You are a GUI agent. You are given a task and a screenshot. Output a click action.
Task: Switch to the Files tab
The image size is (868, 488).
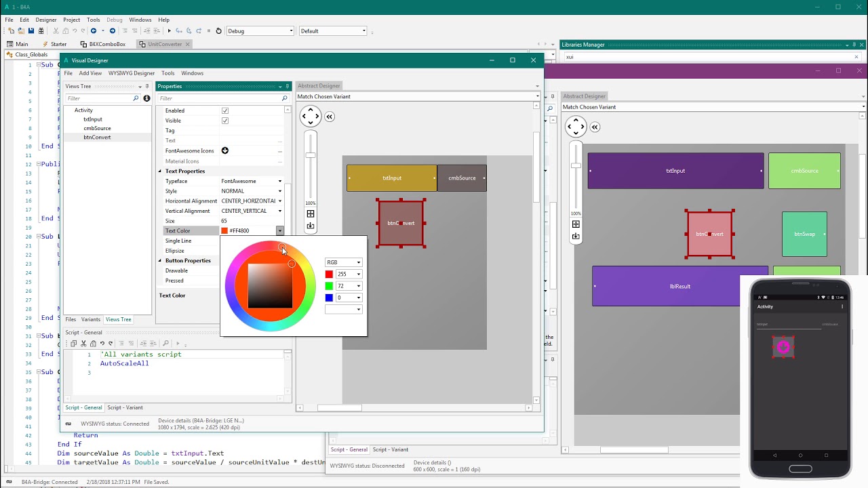[x=71, y=319]
